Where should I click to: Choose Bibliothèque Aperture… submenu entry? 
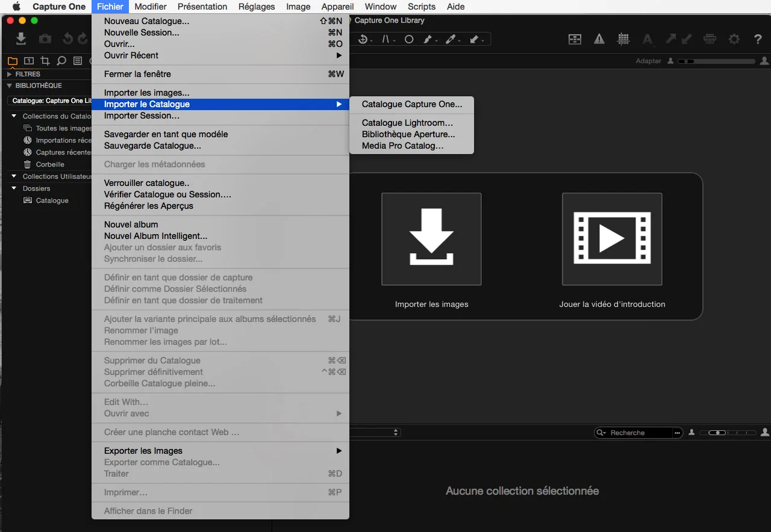[412, 134]
